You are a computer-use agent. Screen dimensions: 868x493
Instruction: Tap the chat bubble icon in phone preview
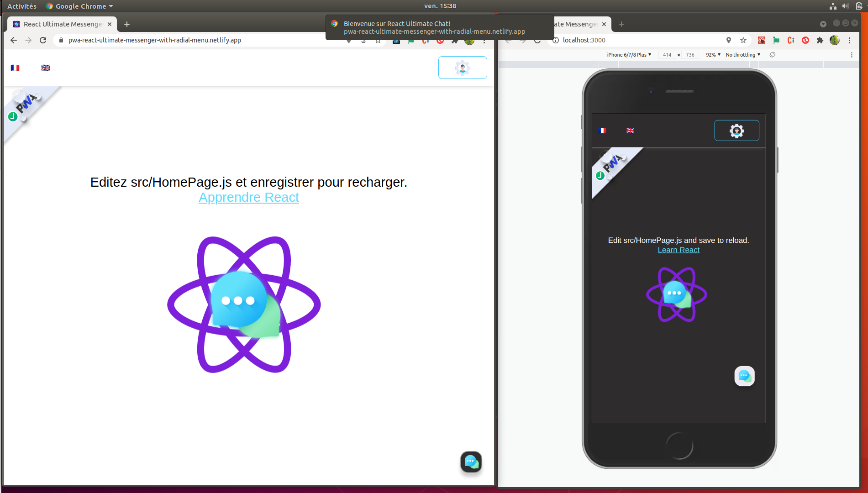[744, 376]
